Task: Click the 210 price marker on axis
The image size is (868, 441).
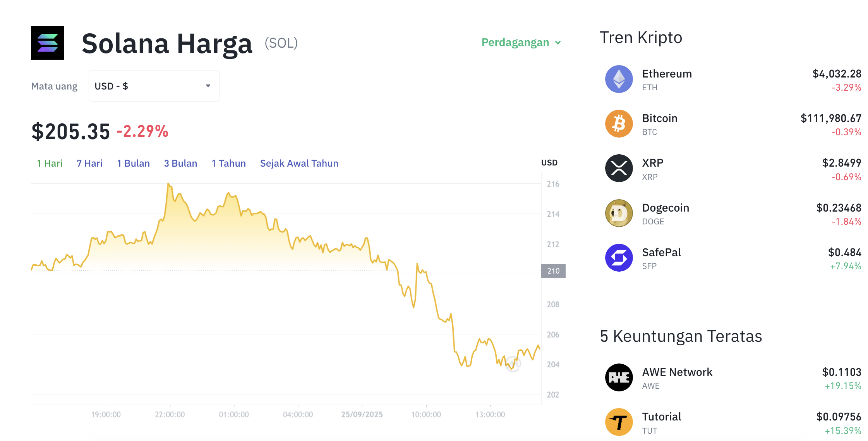Action: coord(553,271)
